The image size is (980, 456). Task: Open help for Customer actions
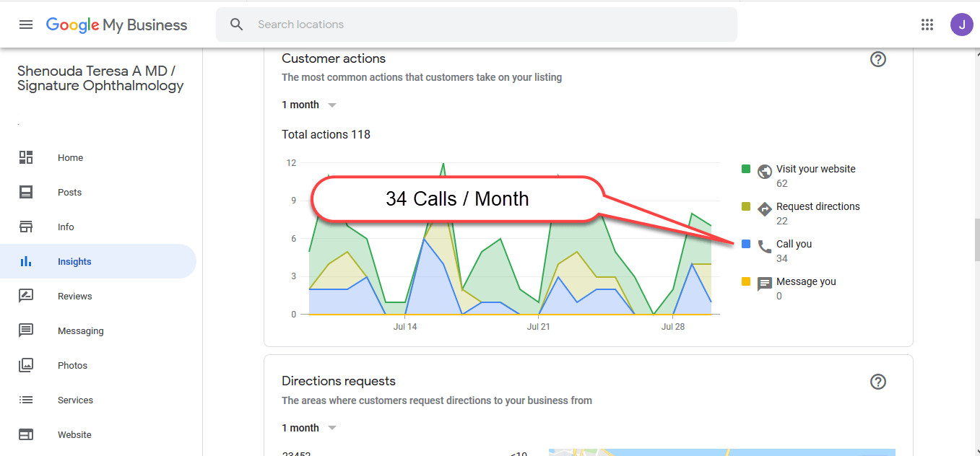(877, 59)
